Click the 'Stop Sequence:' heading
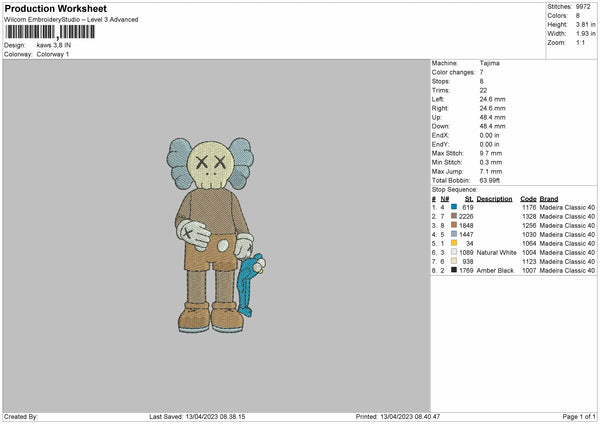Viewport: 600px width, 424px height. (455, 189)
